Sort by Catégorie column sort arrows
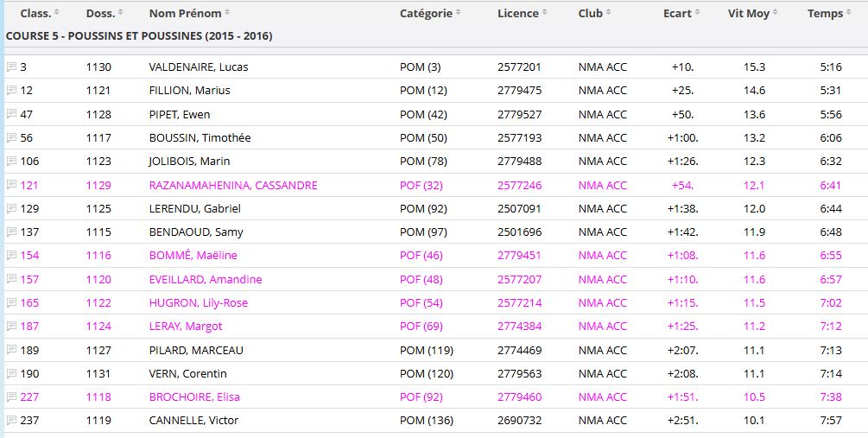 (458, 14)
